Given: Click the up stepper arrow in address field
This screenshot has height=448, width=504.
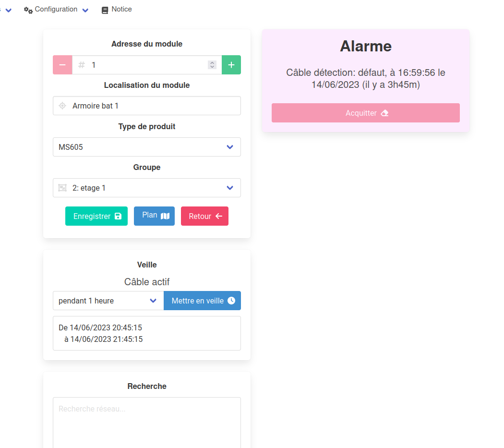Looking at the screenshot, I should click(212, 62).
